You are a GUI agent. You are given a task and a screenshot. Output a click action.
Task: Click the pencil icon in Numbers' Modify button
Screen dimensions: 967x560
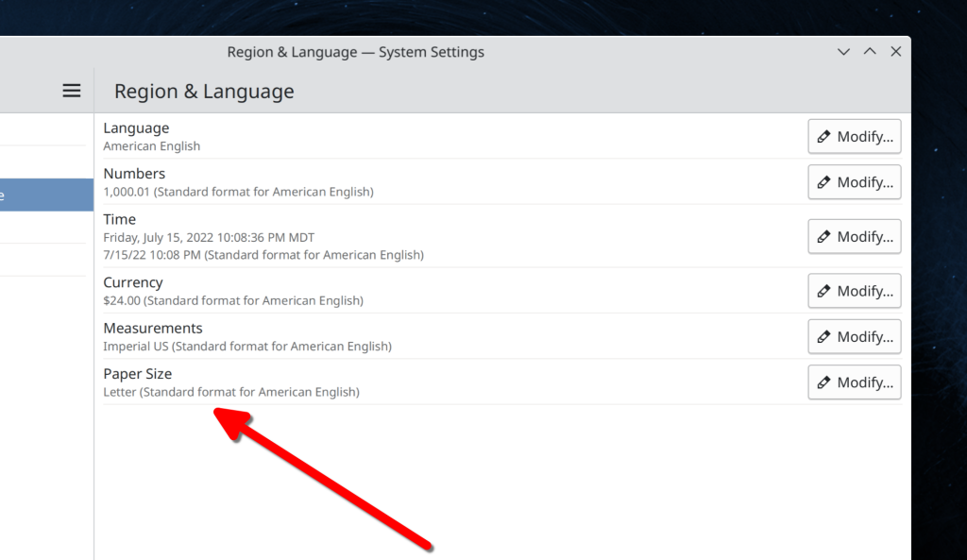click(x=823, y=182)
